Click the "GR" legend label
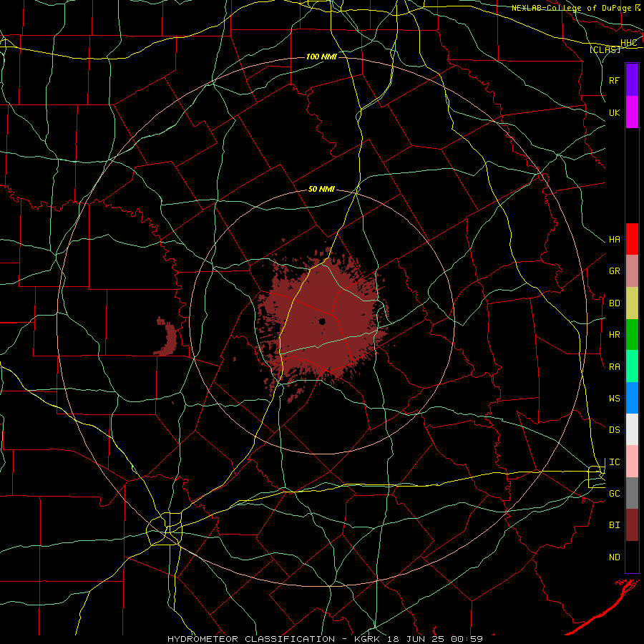 coord(615,270)
